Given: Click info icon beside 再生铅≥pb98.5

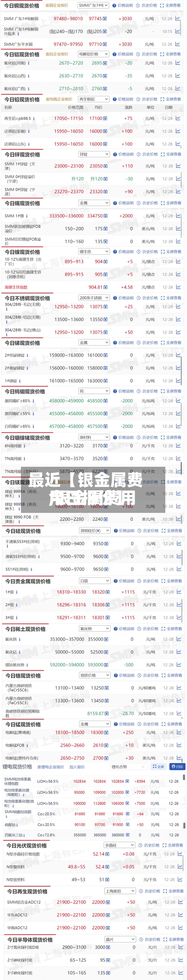Looking at the screenshot, I should tap(33, 119).
